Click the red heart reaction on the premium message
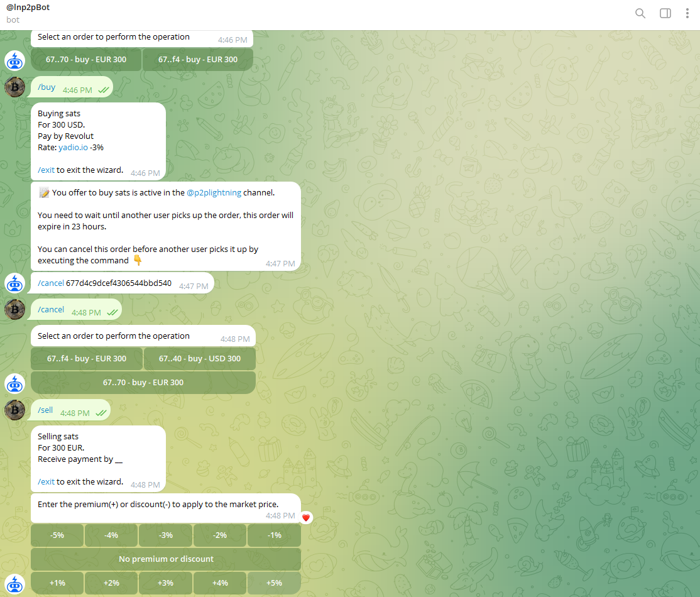The image size is (700, 597). pyautogui.click(x=306, y=518)
